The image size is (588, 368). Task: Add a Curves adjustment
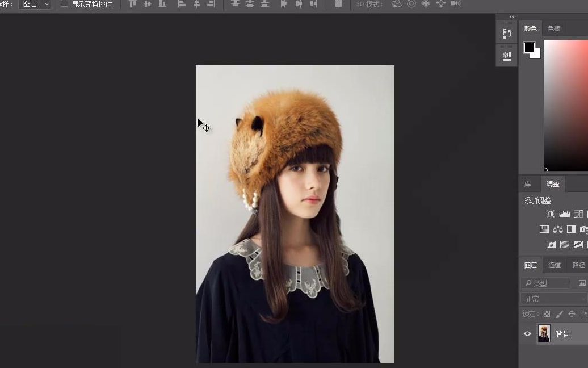[x=578, y=214]
